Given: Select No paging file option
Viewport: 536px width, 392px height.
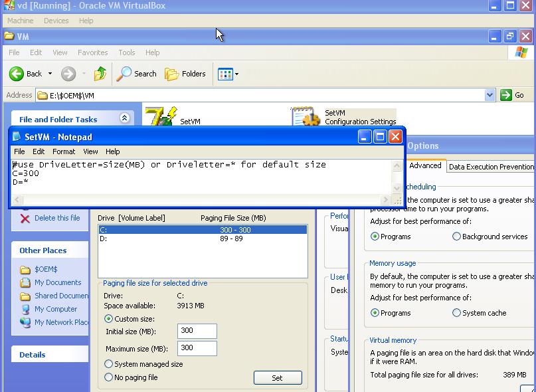Looking at the screenshot, I should (x=108, y=377).
